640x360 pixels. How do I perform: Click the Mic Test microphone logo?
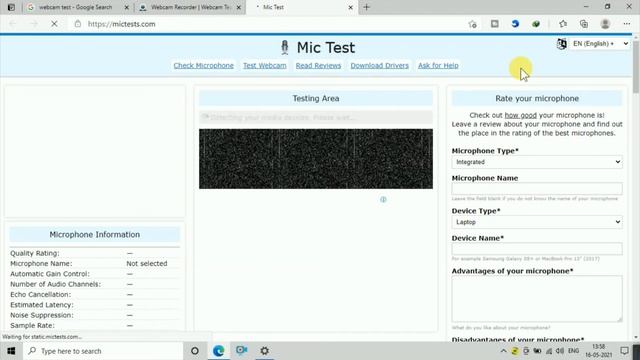285,47
